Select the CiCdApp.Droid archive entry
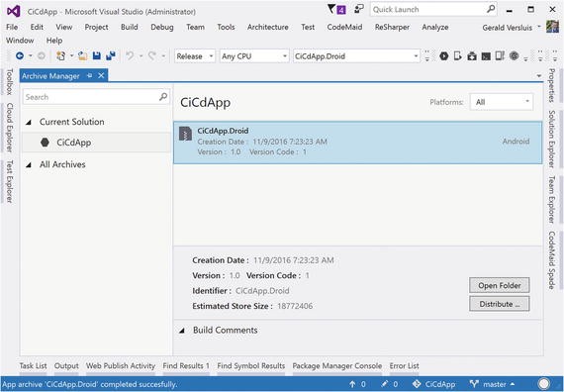 (357, 143)
